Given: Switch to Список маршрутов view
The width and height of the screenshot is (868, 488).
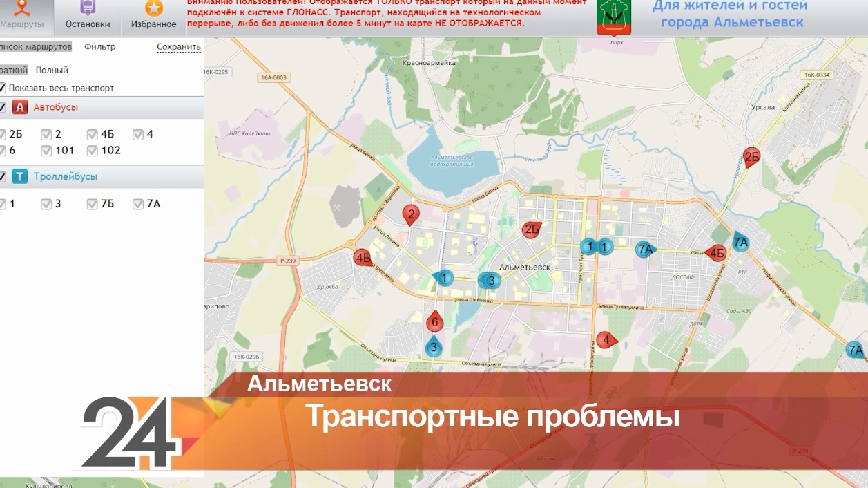Looking at the screenshot, I should [x=35, y=47].
